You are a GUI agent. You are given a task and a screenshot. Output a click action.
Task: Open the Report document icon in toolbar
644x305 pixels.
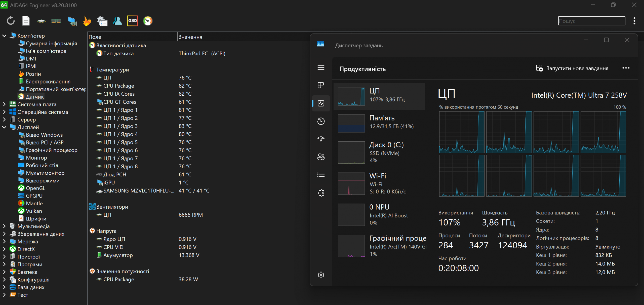[x=26, y=21]
